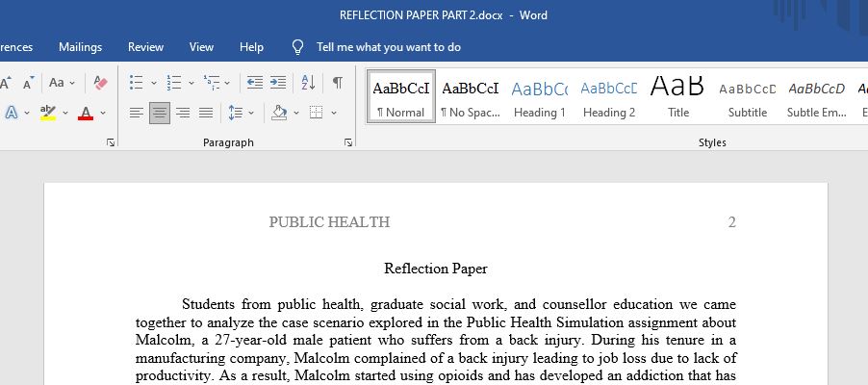868x385 pixels.
Task: Open font color dropdown arrow
Action: coord(103,113)
